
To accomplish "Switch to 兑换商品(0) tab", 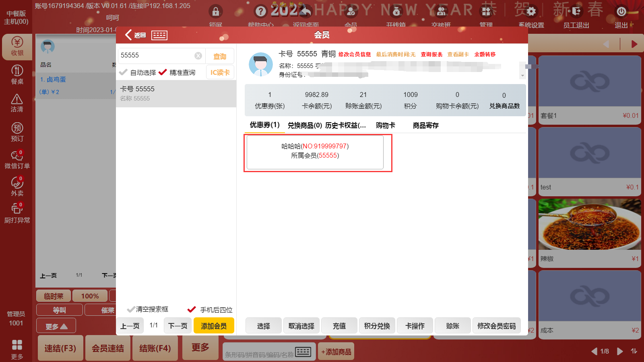I will [305, 125].
